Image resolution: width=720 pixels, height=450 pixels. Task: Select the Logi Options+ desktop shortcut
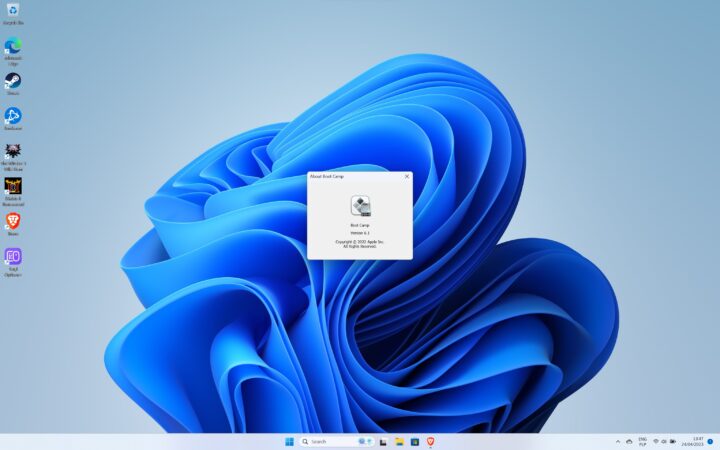tap(13, 263)
